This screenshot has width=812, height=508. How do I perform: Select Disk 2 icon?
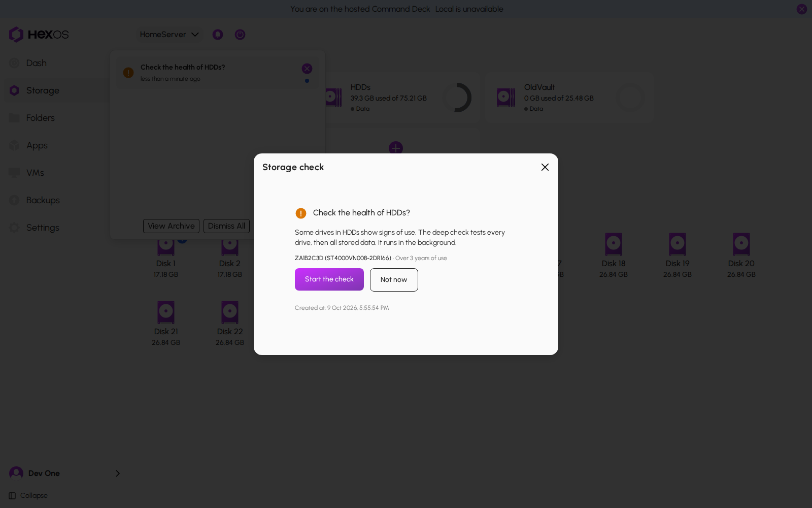tap(230, 246)
